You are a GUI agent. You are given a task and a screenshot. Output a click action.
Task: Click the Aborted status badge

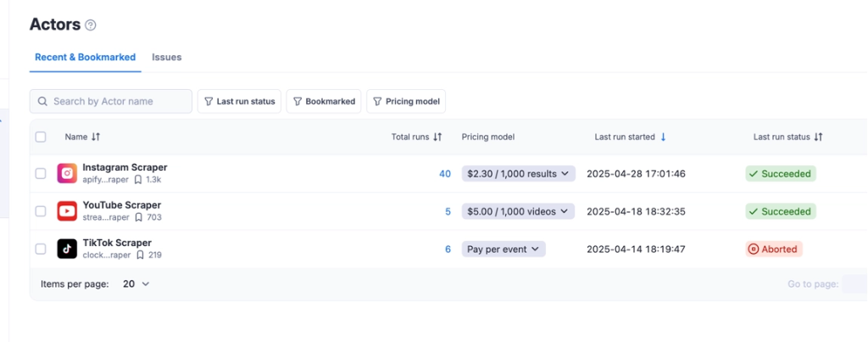(774, 249)
